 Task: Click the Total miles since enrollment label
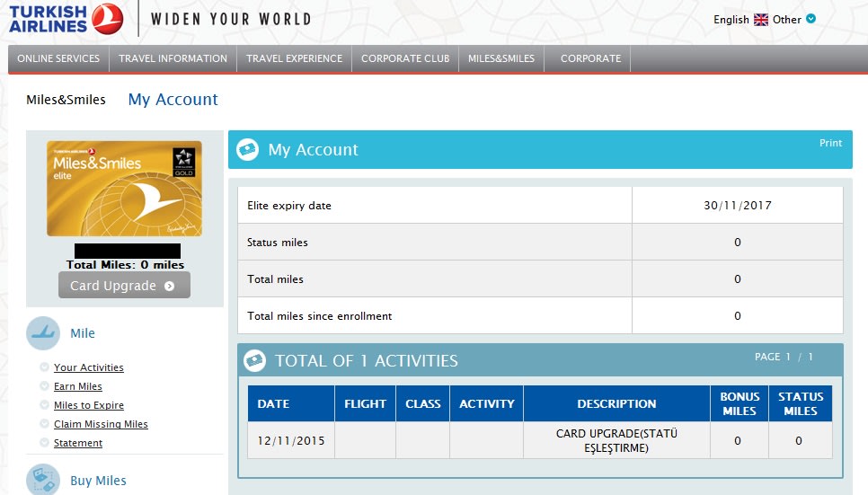(x=319, y=316)
